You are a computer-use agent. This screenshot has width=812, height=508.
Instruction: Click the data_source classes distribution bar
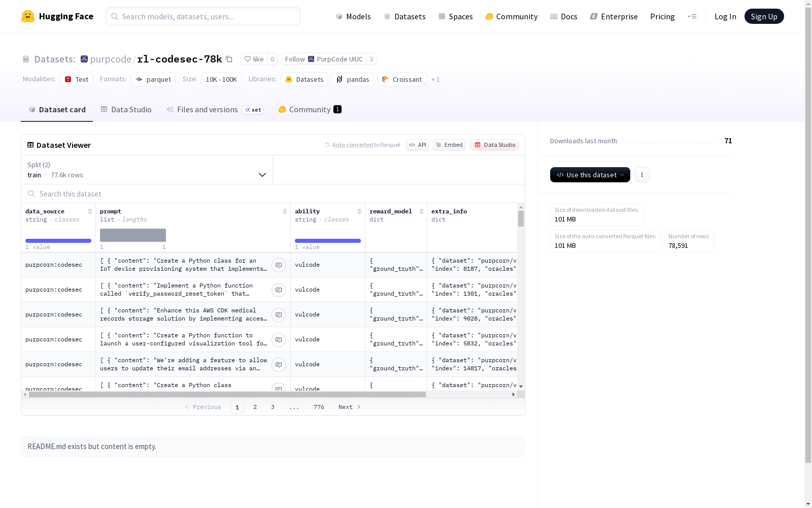(58, 241)
